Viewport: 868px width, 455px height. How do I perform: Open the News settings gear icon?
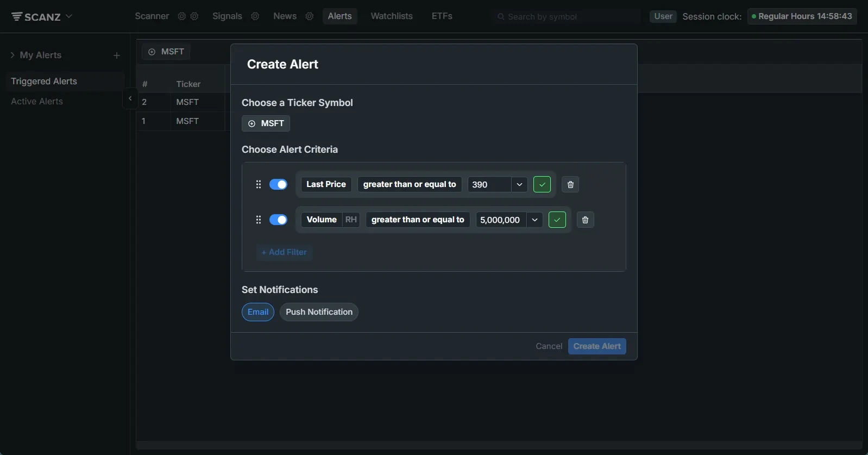pyautogui.click(x=310, y=16)
